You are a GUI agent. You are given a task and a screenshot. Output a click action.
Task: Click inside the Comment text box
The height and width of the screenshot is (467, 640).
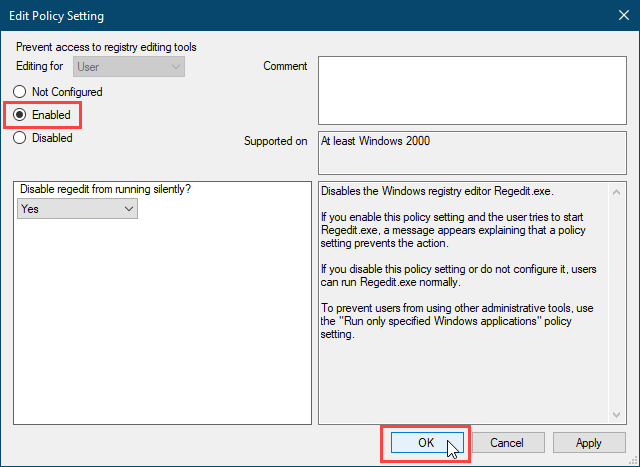click(x=470, y=88)
